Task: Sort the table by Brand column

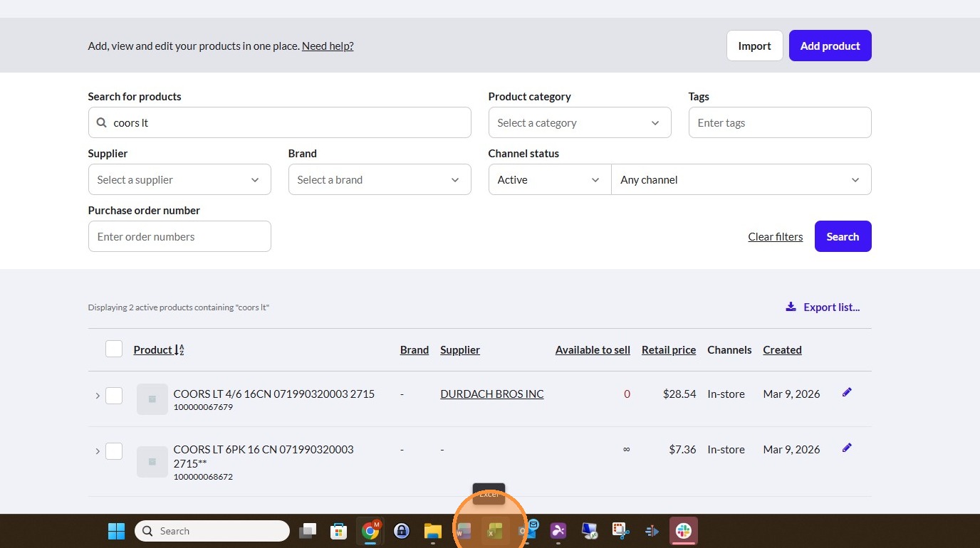Action: click(x=415, y=349)
